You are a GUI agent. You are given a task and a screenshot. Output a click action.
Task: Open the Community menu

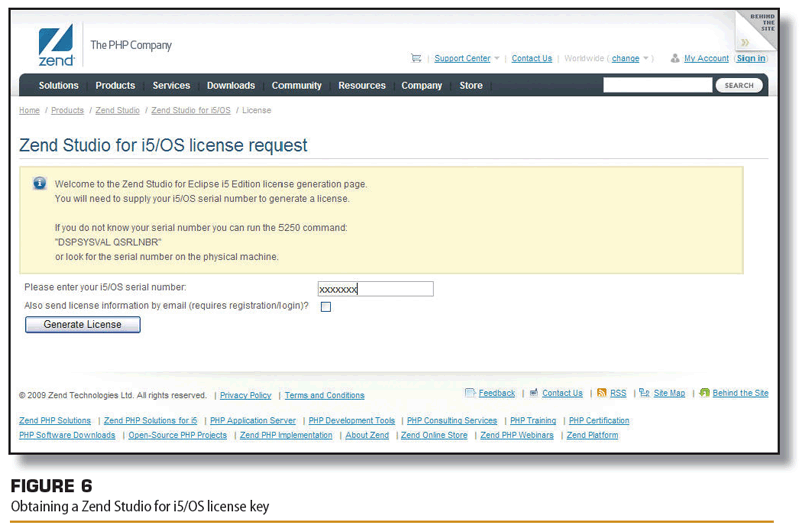coord(296,86)
